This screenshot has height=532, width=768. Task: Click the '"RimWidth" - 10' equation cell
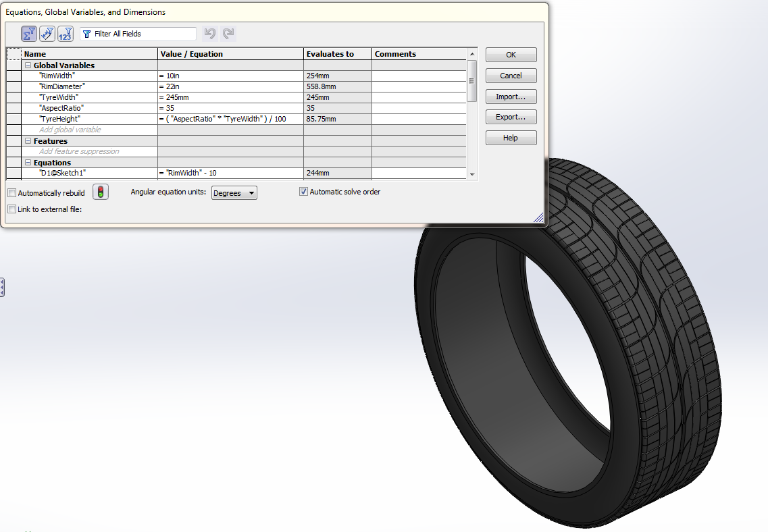[231, 173]
